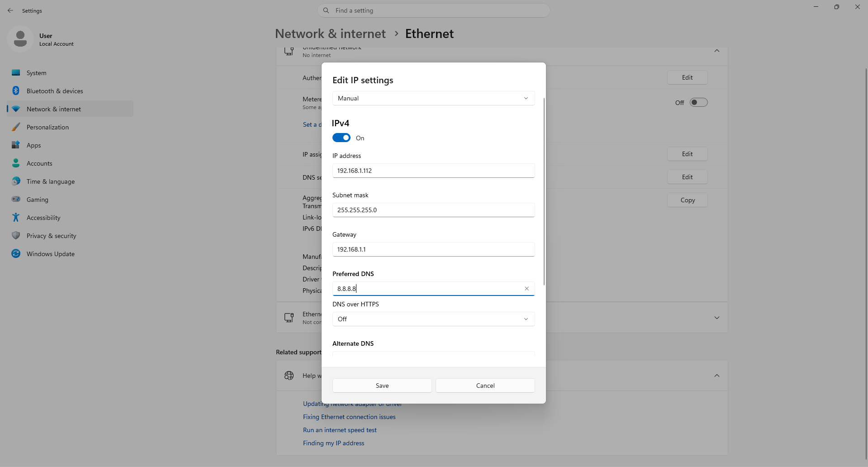Open Finding my IP address link
Screen dimensions: 868x467
tap(333, 443)
